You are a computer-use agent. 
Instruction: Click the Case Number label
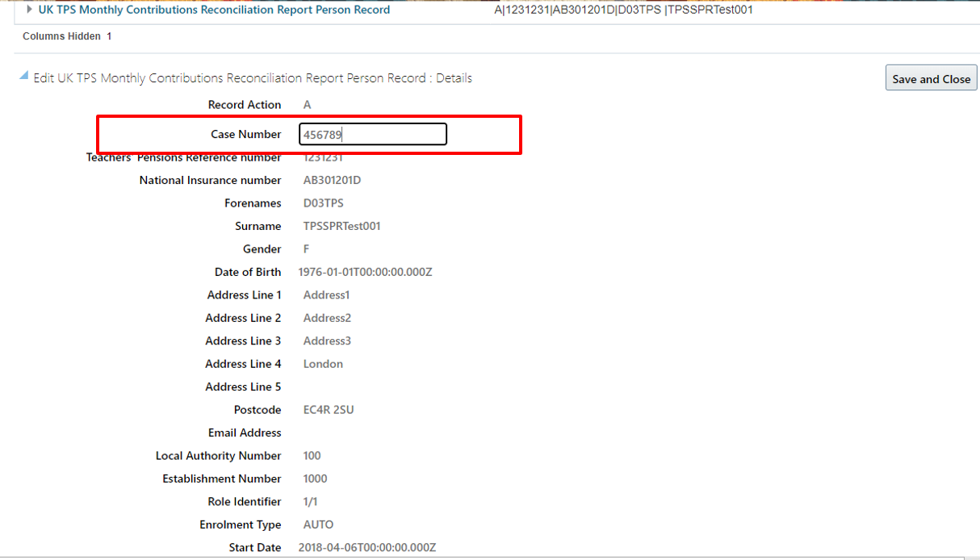tap(246, 135)
